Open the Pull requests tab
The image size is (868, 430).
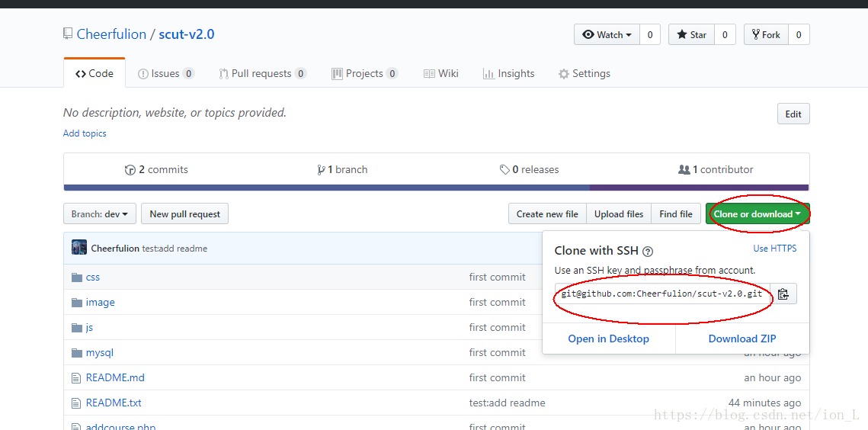(262, 74)
